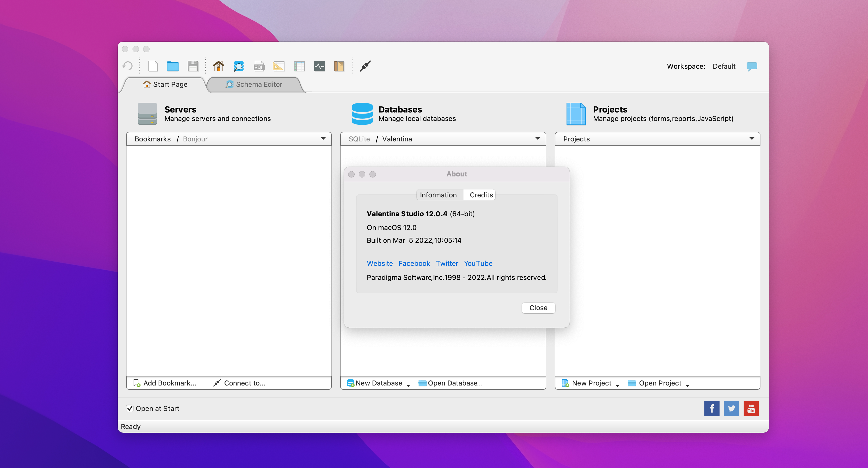Viewport: 868px width, 468px height.
Task: Click the server activity monitor icon
Action: click(319, 66)
